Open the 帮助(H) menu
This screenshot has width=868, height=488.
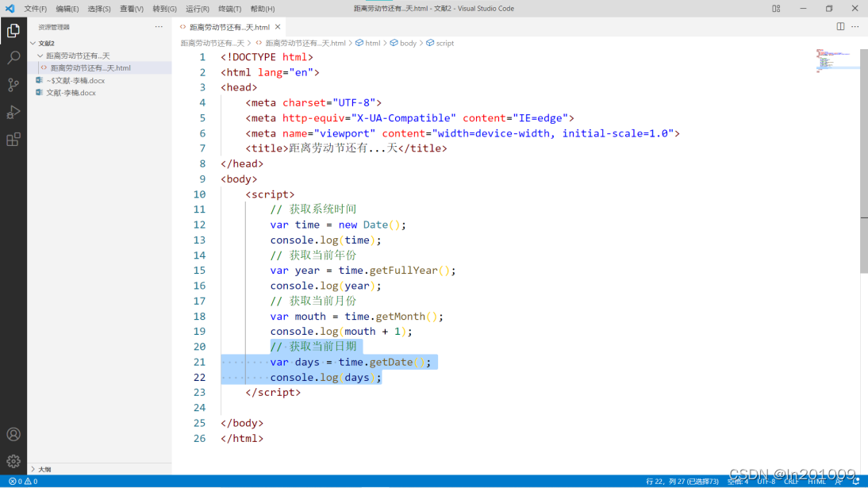(x=263, y=9)
